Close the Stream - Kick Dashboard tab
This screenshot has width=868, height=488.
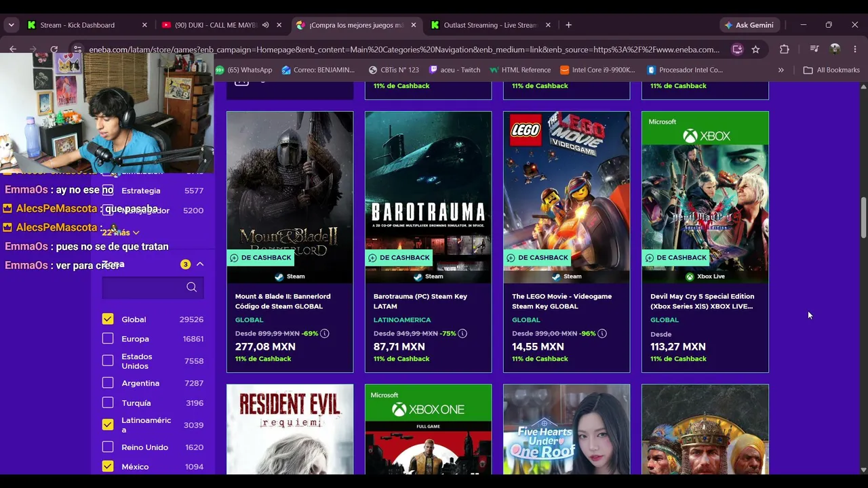144,25
